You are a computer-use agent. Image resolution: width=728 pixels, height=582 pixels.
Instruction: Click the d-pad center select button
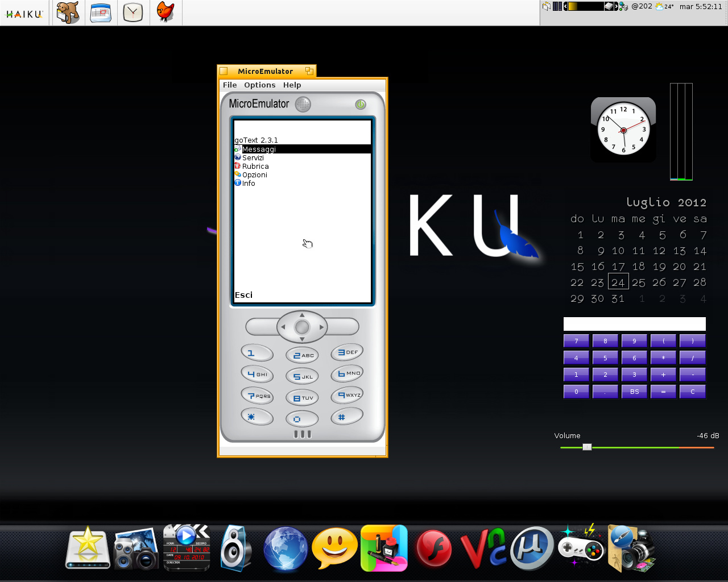pos(302,327)
